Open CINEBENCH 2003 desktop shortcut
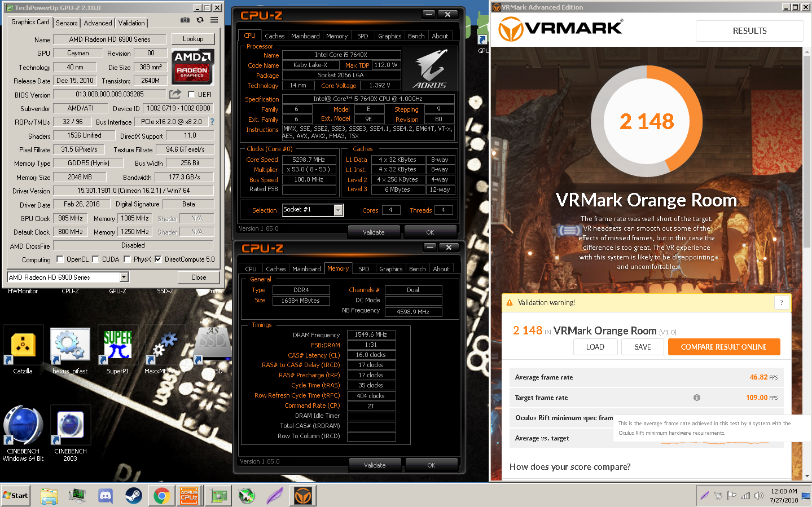The image size is (812, 507). pos(71,433)
